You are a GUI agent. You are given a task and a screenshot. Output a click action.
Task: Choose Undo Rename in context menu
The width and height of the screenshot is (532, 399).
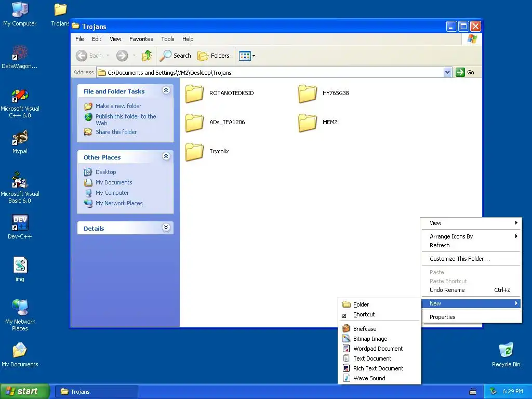point(471,290)
